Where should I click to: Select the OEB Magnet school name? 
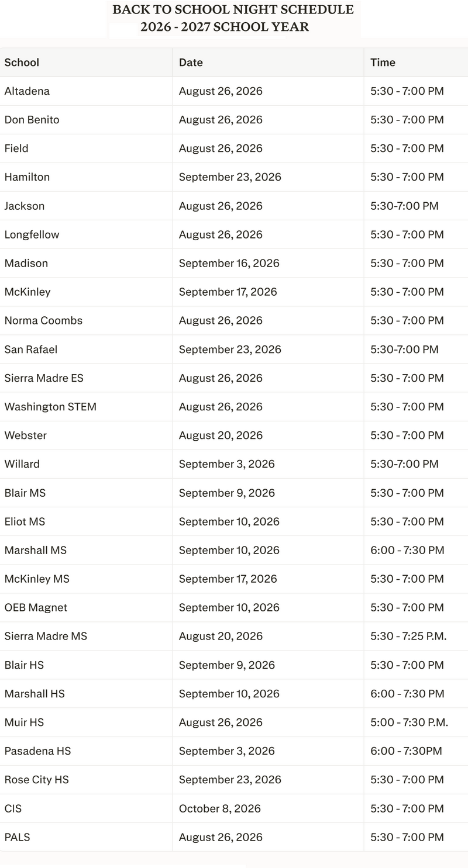[x=36, y=607]
